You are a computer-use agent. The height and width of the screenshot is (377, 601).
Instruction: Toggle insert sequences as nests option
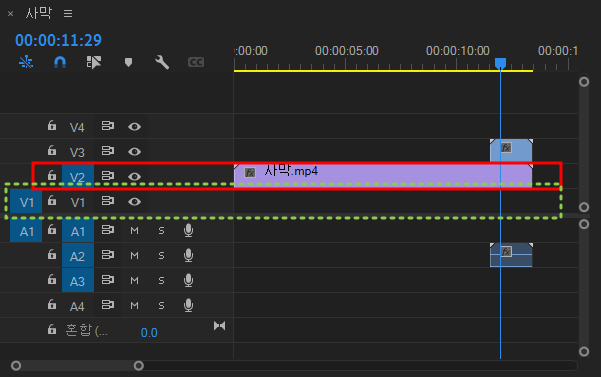click(x=26, y=62)
